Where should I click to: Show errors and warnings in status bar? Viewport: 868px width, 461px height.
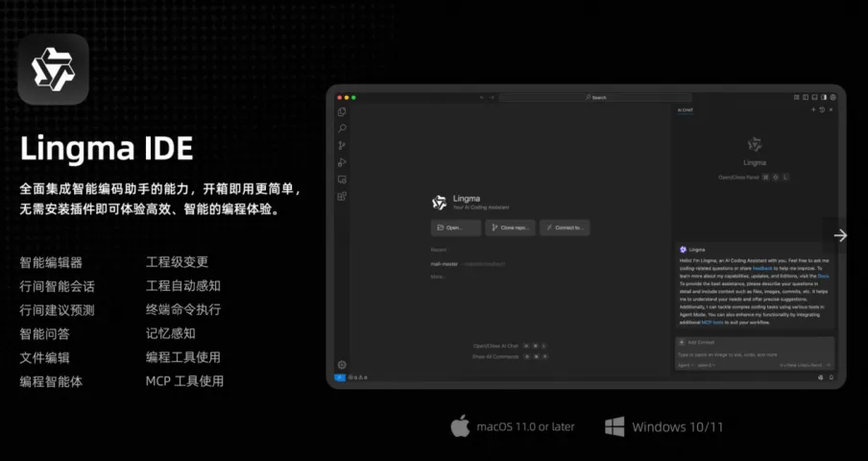pyautogui.click(x=357, y=377)
